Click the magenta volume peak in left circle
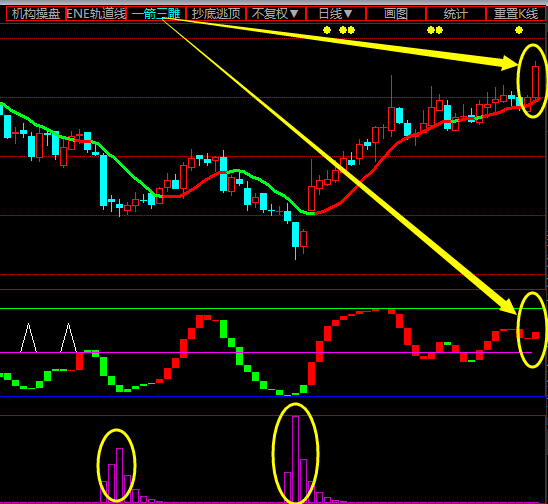Viewport: 548px width, 504px height. pyautogui.click(x=119, y=475)
